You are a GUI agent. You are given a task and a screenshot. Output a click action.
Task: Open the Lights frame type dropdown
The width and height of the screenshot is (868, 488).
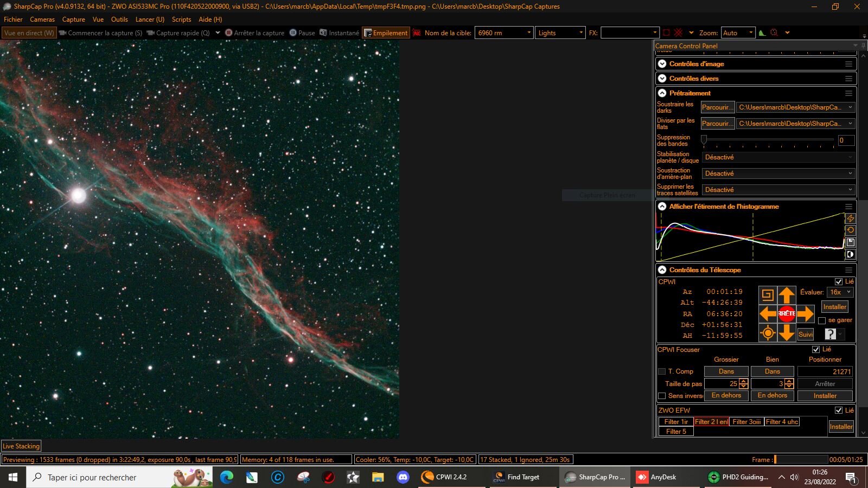(x=560, y=33)
